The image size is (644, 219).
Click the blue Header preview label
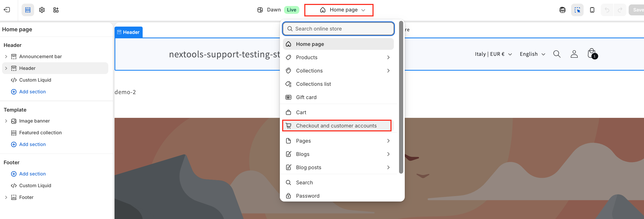[129, 32]
